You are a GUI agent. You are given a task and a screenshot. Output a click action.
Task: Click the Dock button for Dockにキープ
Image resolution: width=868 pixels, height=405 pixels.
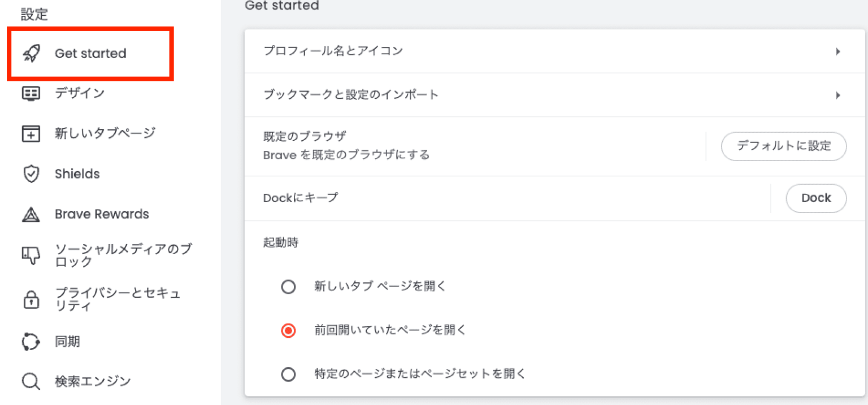point(816,198)
